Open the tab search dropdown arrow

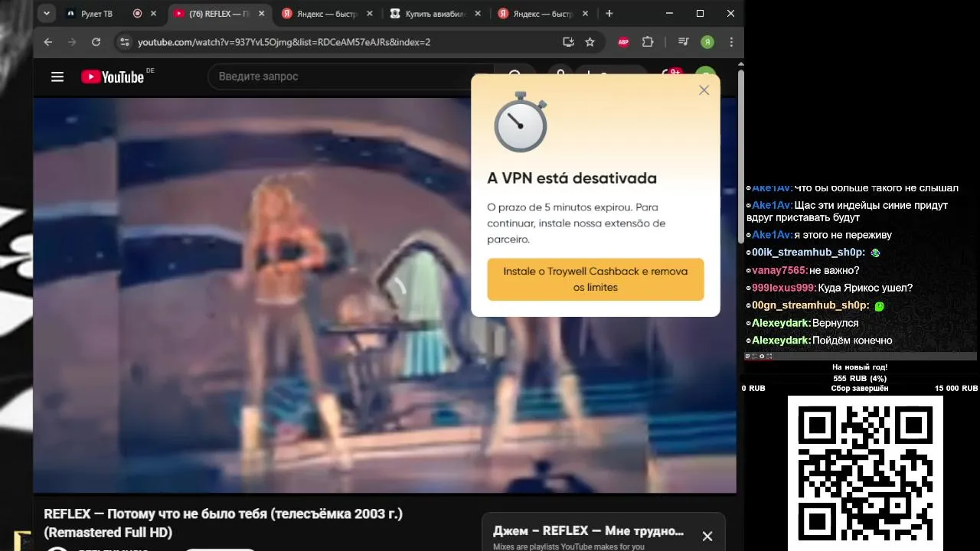[47, 13]
